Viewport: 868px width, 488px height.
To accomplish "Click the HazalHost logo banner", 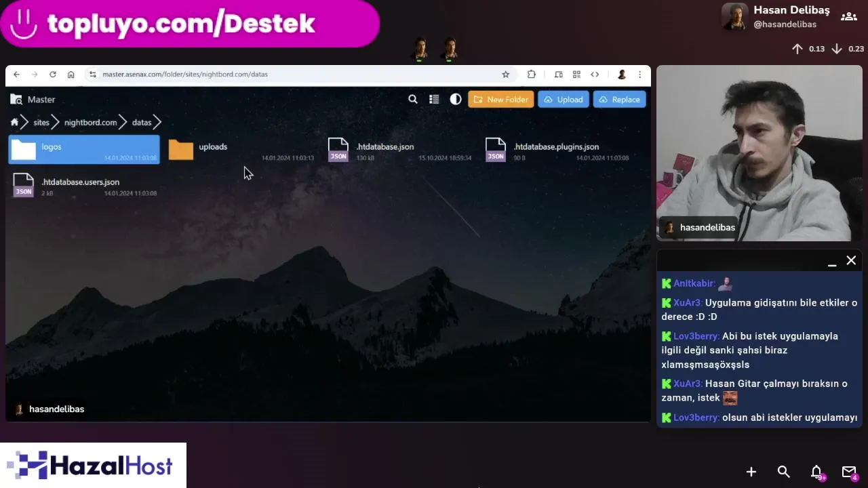I will 93,465.
